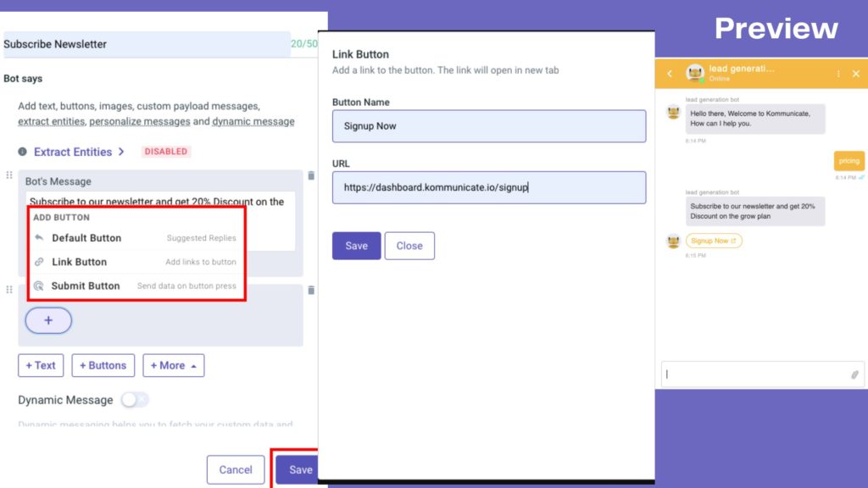Expand Extract Entities chevron arrow
This screenshot has width=868, height=488.
[121, 152]
